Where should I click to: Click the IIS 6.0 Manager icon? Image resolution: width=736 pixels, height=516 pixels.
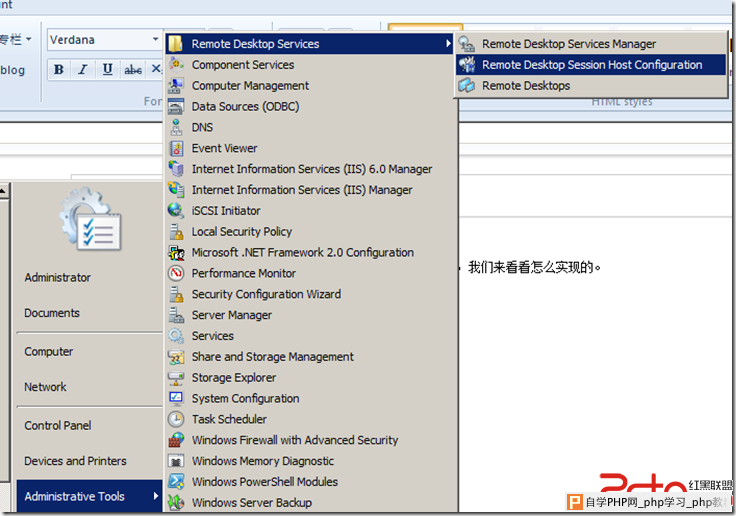tap(176, 169)
